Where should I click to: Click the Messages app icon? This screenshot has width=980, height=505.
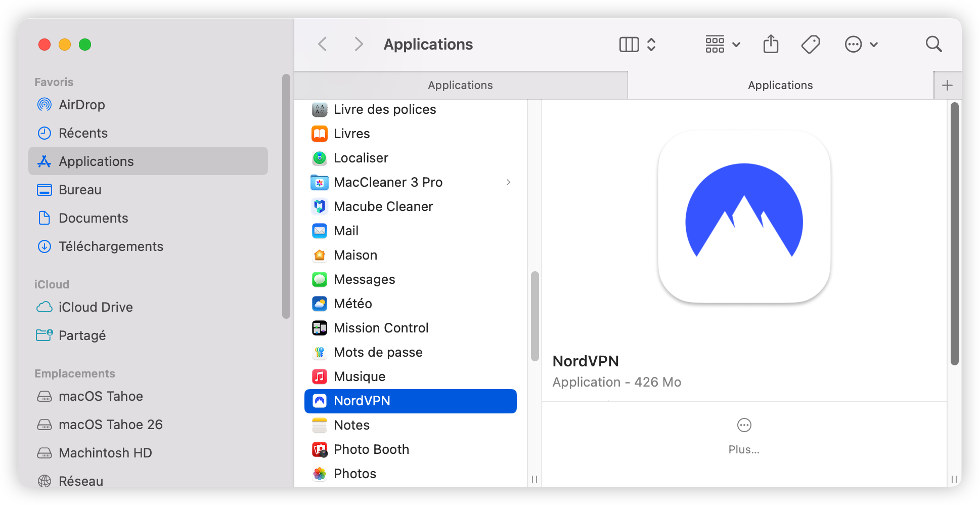pyautogui.click(x=320, y=279)
